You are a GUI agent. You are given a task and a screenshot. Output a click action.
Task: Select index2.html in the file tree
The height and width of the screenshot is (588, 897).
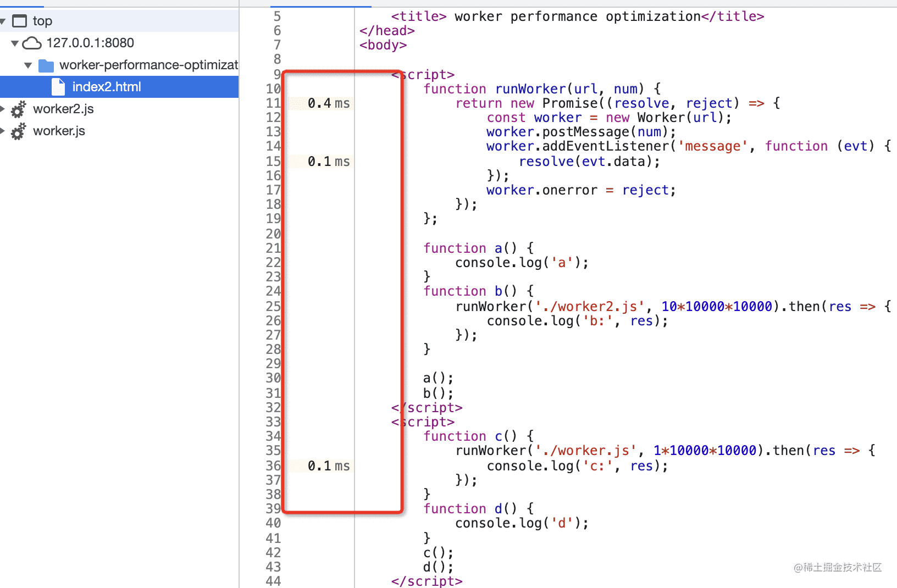[x=107, y=87]
